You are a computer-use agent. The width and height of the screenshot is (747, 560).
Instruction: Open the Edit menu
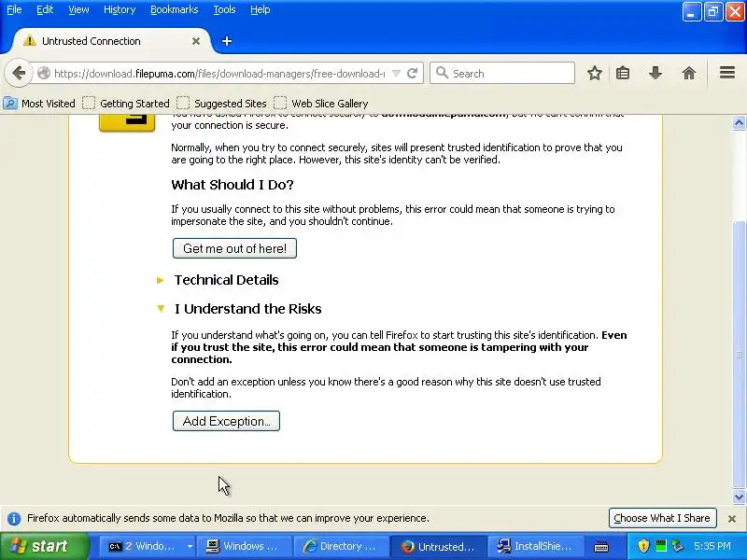point(45,9)
